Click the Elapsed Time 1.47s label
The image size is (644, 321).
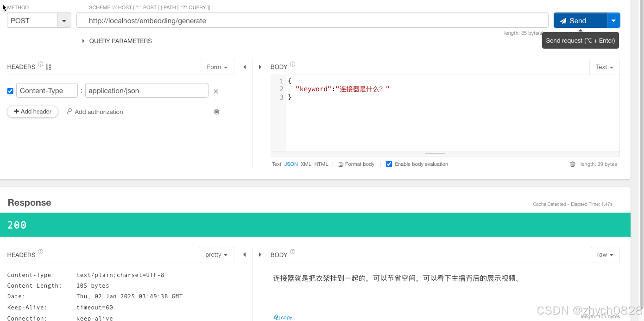pyautogui.click(x=591, y=204)
